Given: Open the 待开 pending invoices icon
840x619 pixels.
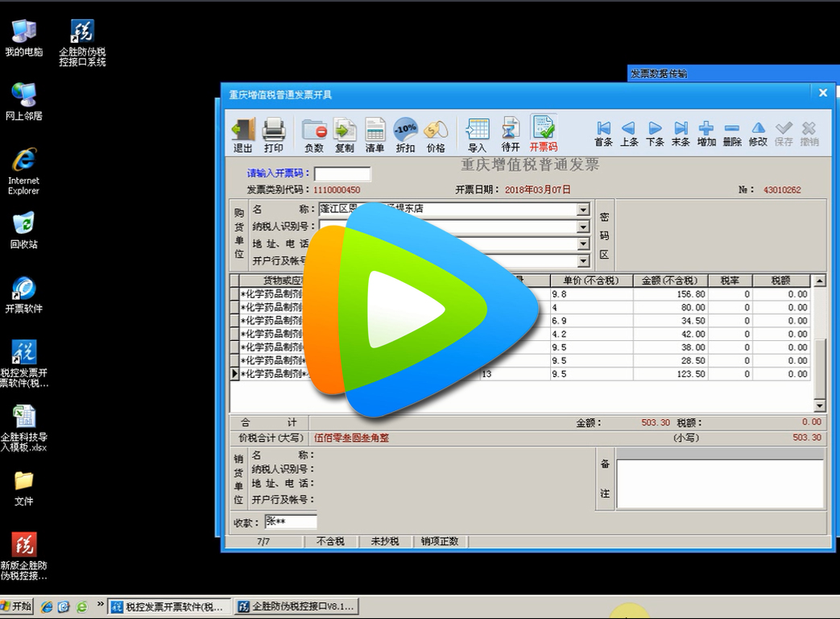Looking at the screenshot, I should coord(510,135).
